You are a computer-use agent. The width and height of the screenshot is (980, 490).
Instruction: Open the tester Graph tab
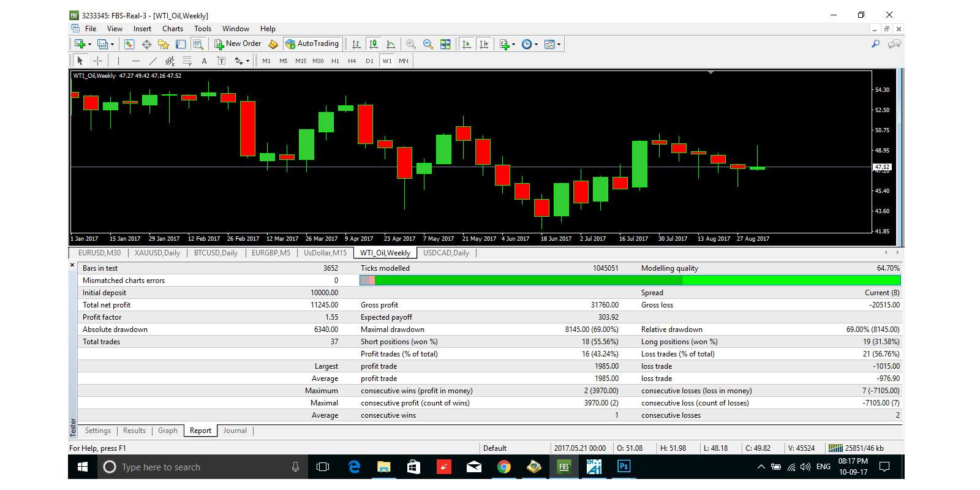[168, 431]
